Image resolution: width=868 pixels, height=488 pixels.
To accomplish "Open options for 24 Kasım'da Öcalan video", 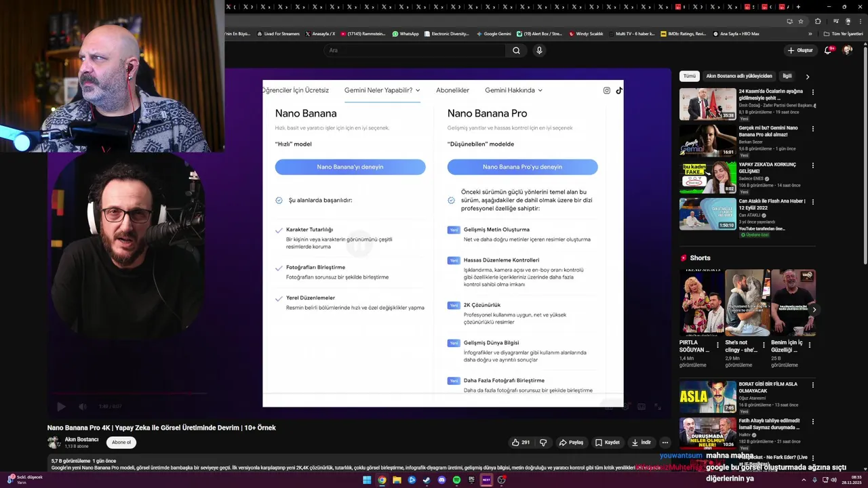I will (813, 92).
